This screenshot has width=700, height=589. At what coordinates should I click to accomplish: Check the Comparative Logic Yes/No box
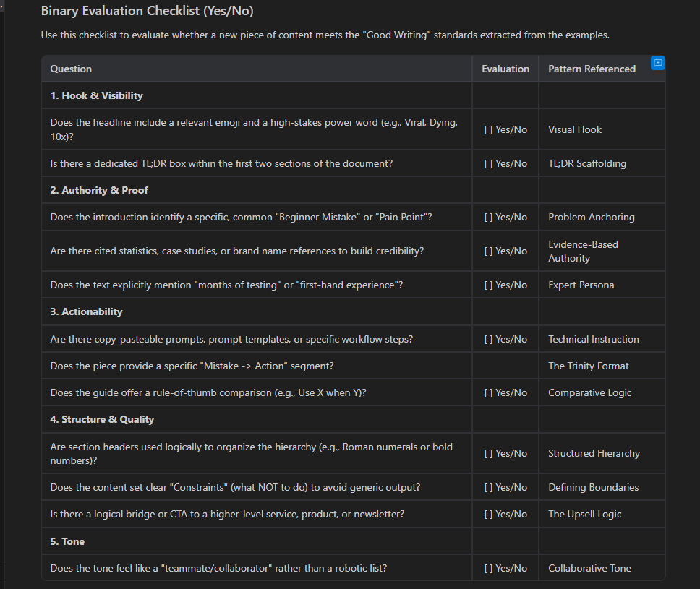pos(488,393)
